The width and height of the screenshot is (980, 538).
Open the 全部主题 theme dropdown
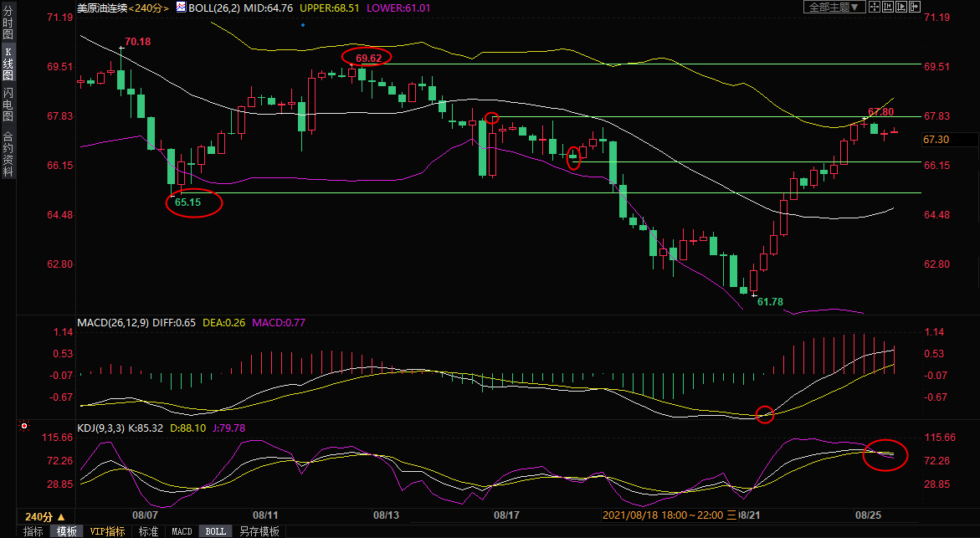[x=833, y=7]
